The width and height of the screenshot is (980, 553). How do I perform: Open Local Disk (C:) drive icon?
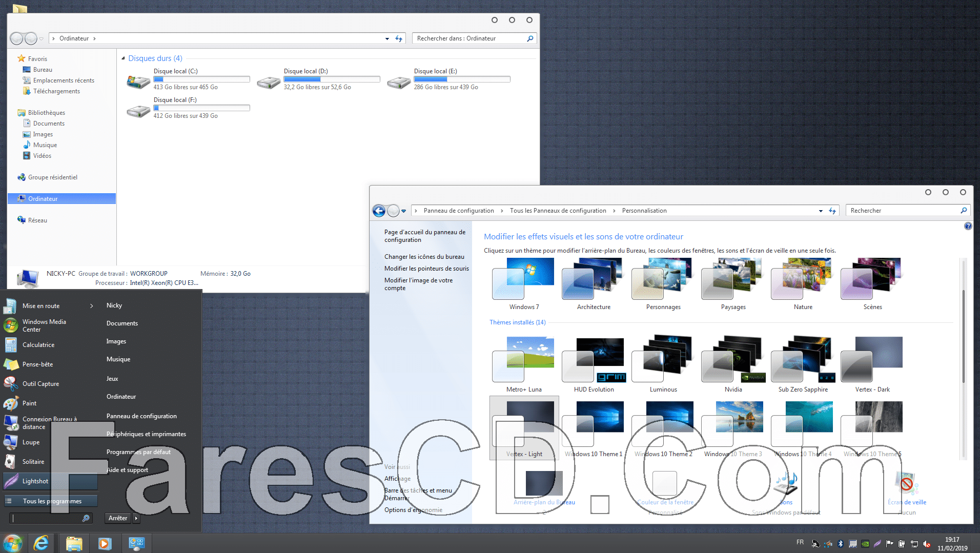(x=138, y=81)
